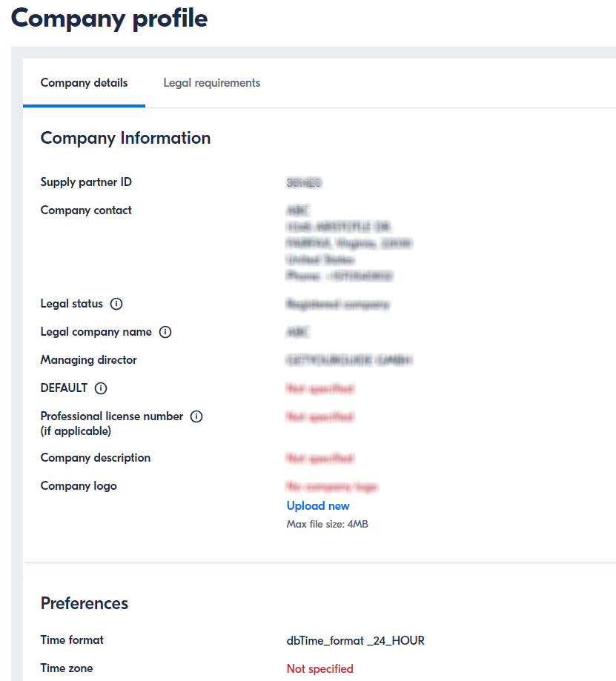Click the Company profile page title
This screenshot has width=616, height=681.
coord(108,19)
